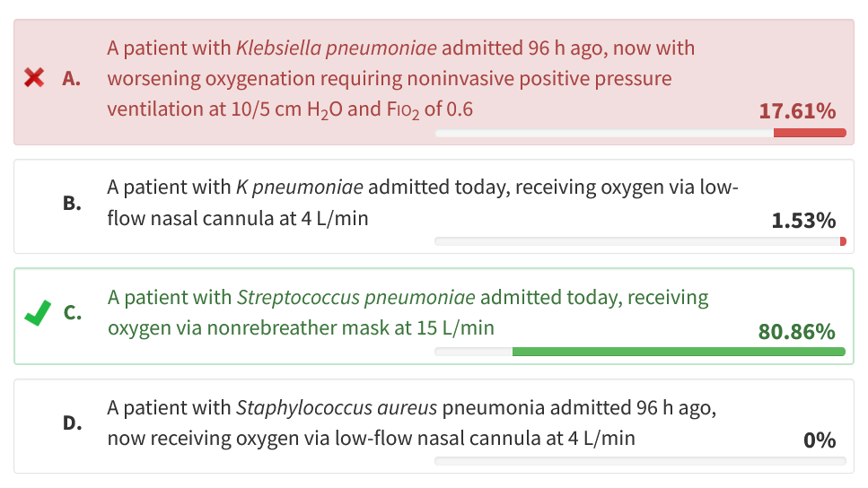This screenshot has width=868, height=488.
Task: Click the letter B option label
Action: point(72,203)
